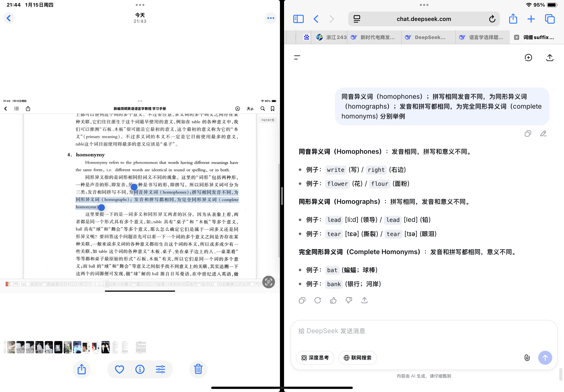Enable 联网搜索 web search

pos(357,358)
